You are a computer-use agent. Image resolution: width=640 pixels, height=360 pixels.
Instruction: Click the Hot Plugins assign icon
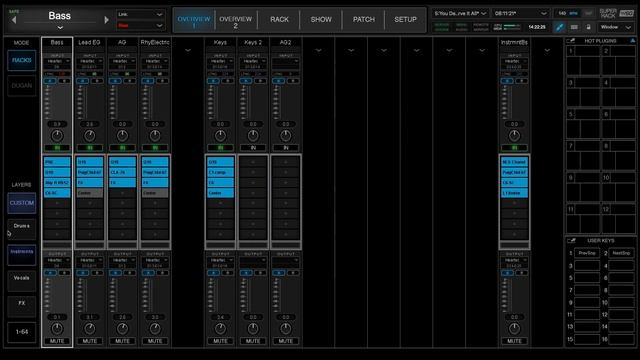571,41
